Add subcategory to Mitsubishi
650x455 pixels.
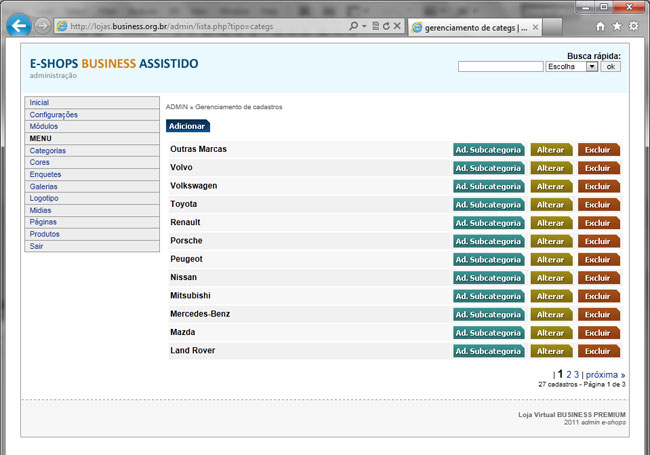[x=488, y=296]
